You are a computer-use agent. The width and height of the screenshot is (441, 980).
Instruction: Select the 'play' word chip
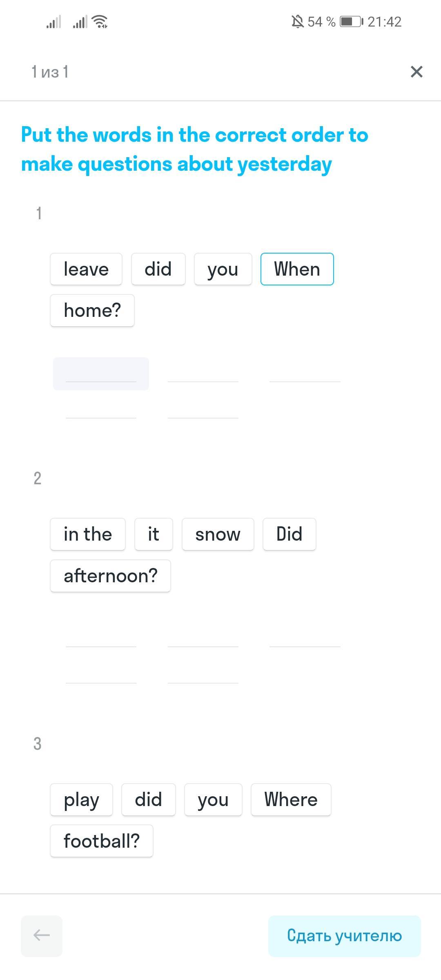pos(81,800)
